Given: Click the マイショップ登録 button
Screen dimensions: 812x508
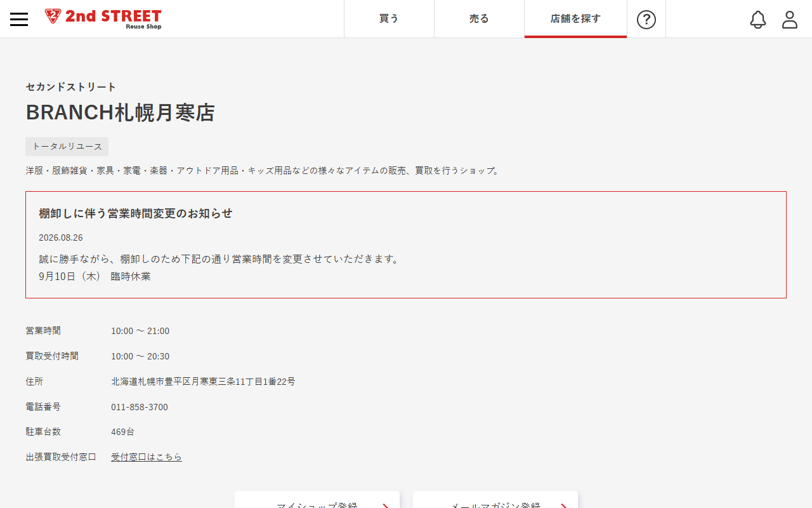Looking at the screenshot, I should coord(317,500).
